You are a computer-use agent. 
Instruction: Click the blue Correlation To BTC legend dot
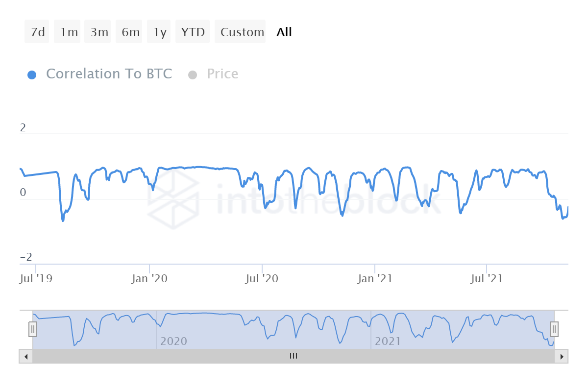32,75
